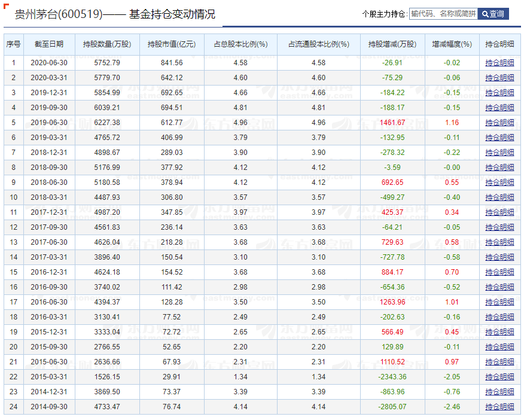Image resolution: width=524 pixels, height=420 pixels.
Task: Open 持仓明细 for 2018-06-30
Action: point(499,182)
